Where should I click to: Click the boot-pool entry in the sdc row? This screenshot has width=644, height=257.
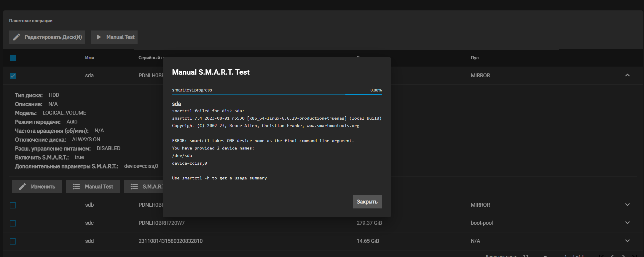click(482, 223)
